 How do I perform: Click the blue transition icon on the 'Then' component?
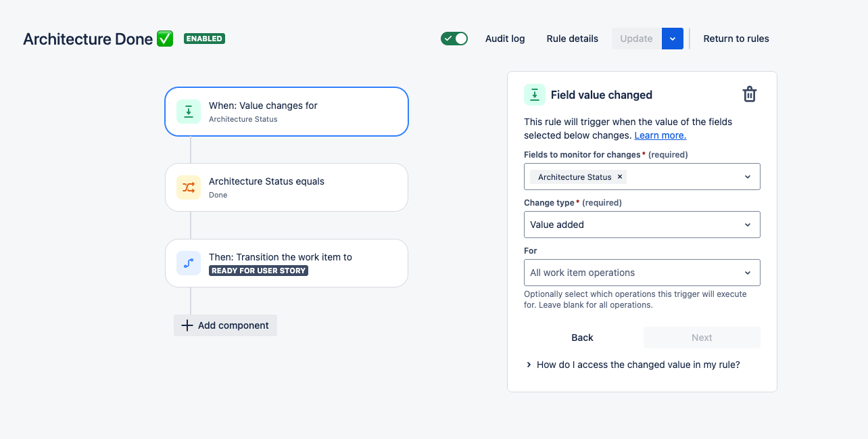(x=189, y=263)
